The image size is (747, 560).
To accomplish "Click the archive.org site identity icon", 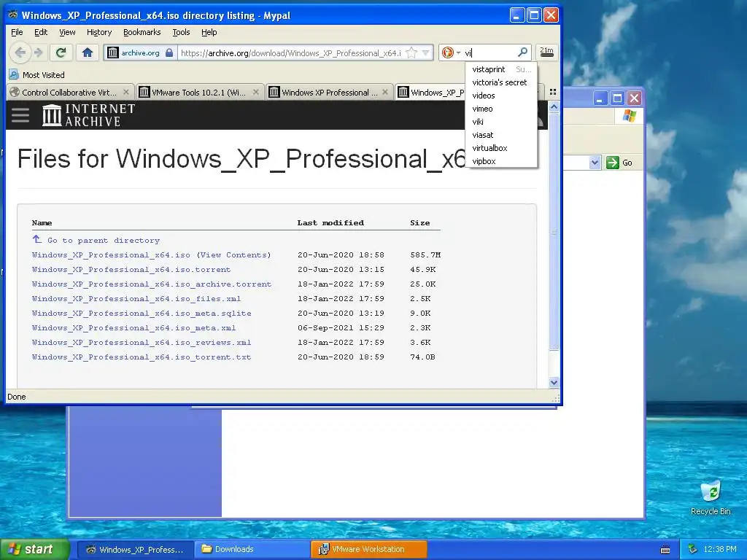I will [x=113, y=52].
